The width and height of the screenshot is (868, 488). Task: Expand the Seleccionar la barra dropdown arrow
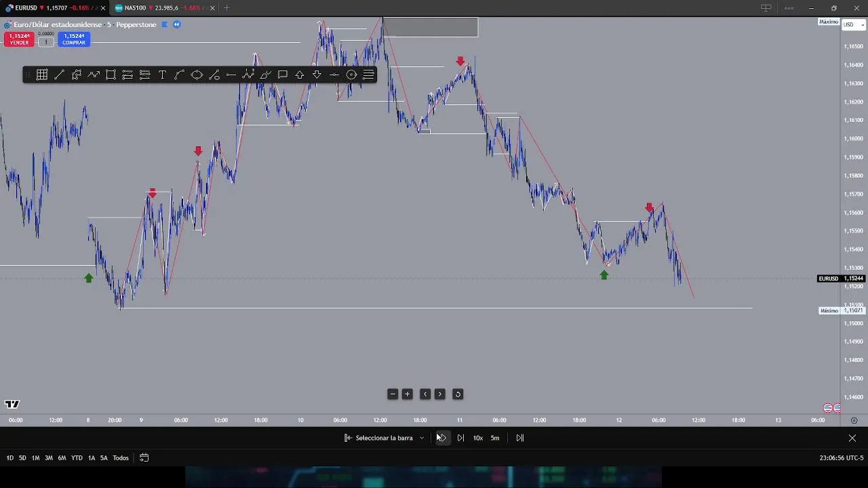(x=422, y=438)
